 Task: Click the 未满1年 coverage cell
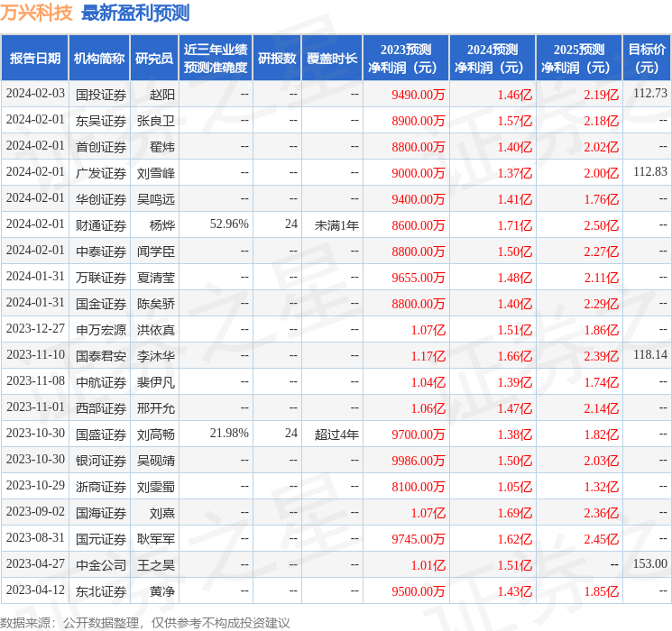coord(336,225)
